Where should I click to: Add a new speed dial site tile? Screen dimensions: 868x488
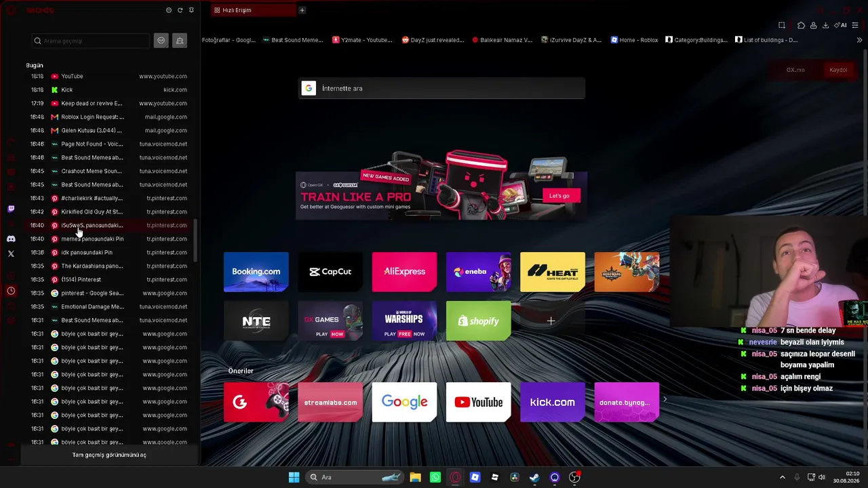pos(551,321)
